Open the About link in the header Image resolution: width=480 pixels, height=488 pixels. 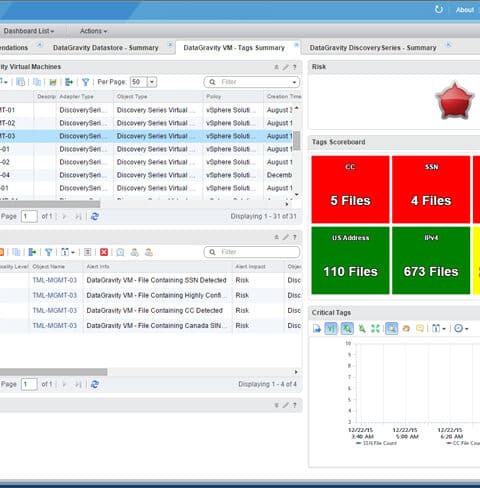click(x=465, y=10)
